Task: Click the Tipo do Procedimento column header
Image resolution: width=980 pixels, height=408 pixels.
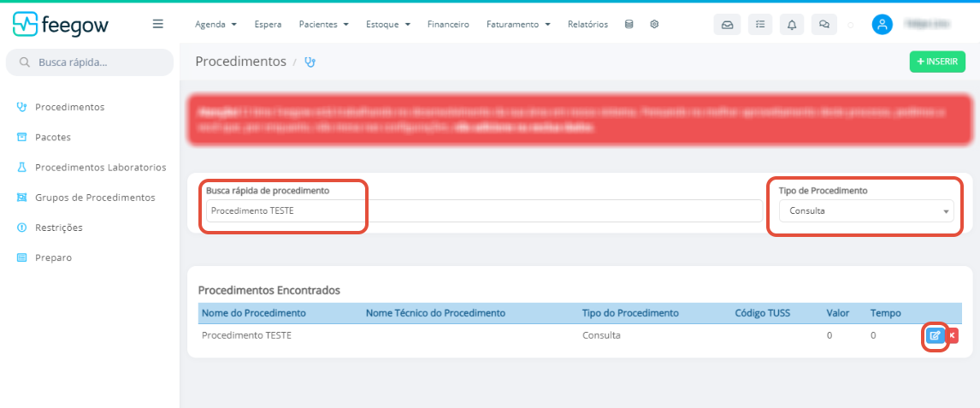Action: pos(630,312)
